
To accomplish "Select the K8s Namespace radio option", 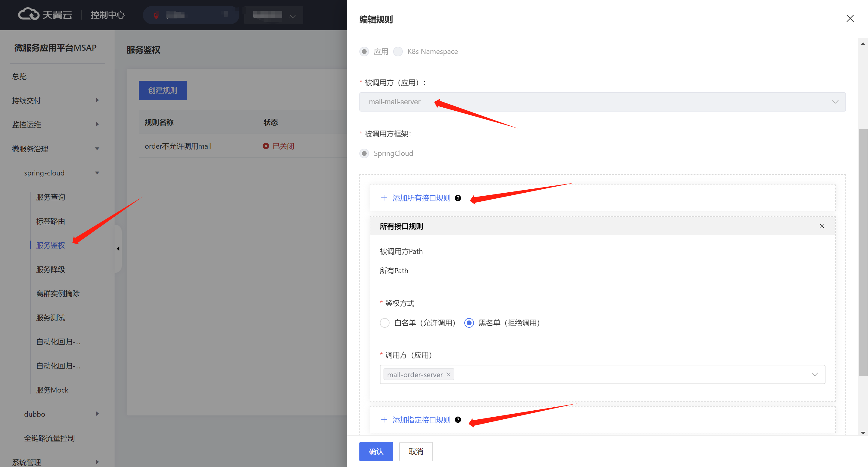I will [x=398, y=52].
